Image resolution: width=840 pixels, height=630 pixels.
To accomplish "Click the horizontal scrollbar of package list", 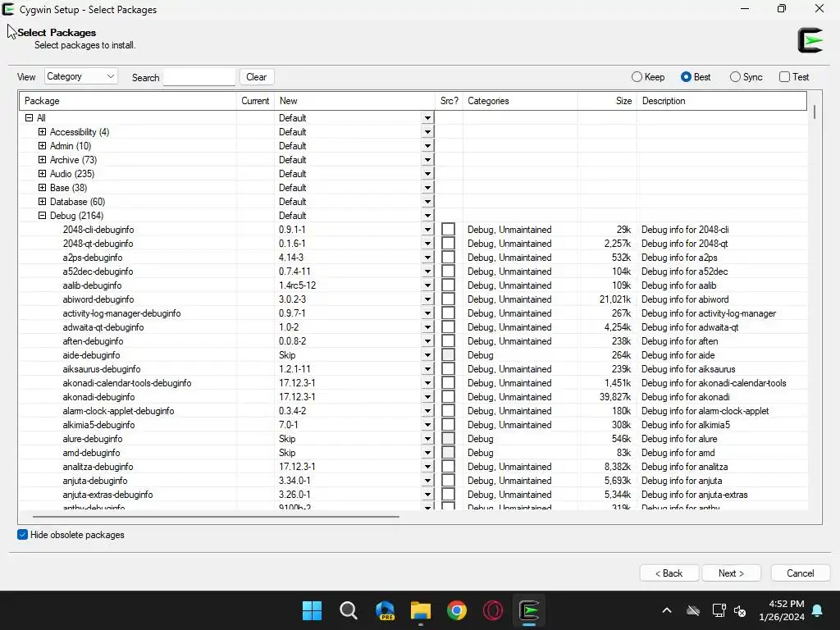I will tap(216, 517).
